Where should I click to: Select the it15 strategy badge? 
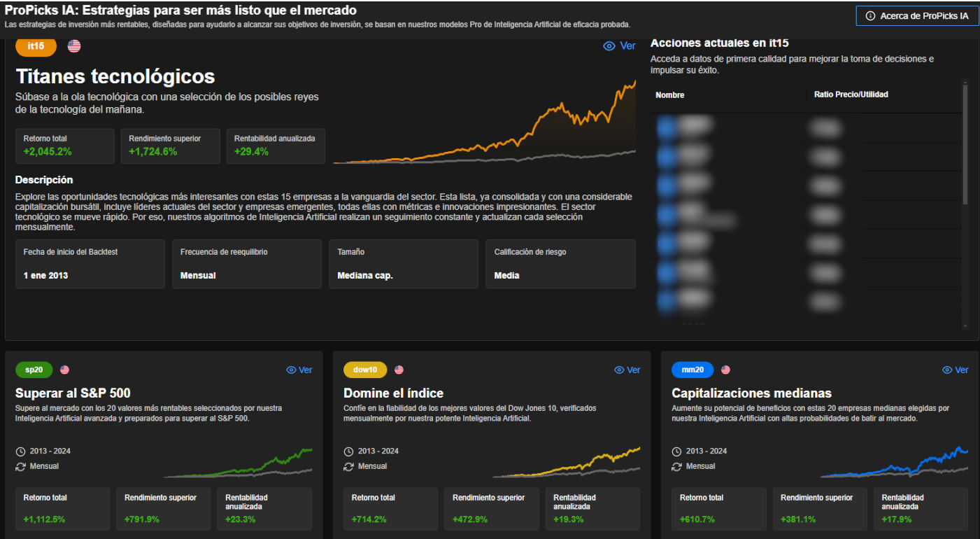pos(36,46)
